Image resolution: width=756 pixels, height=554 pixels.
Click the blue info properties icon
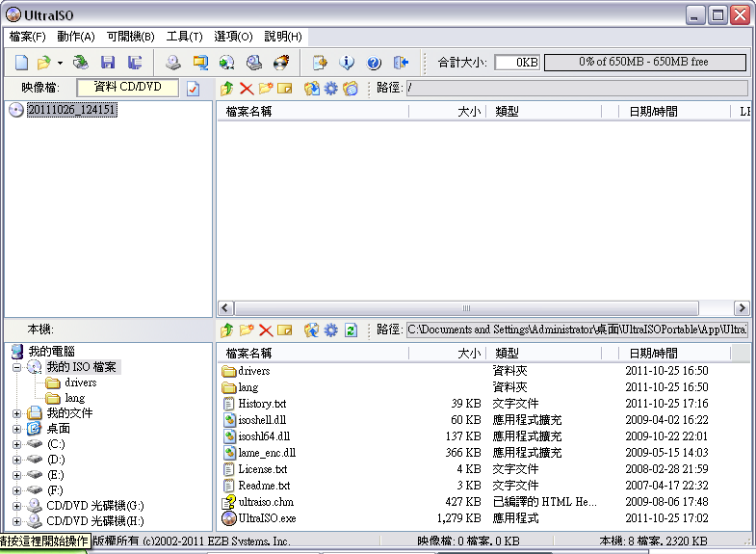pos(346,63)
